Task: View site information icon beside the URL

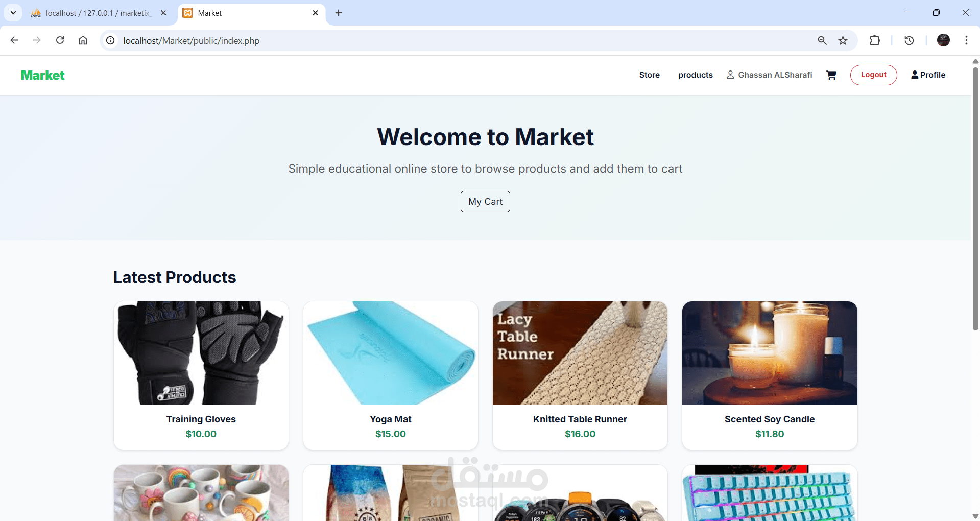Action: [x=110, y=40]
